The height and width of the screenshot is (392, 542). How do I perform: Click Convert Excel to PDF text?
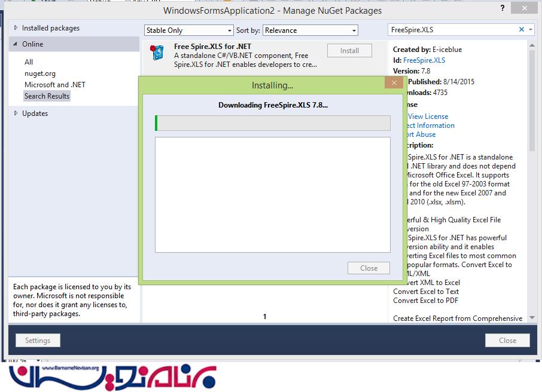425,301
